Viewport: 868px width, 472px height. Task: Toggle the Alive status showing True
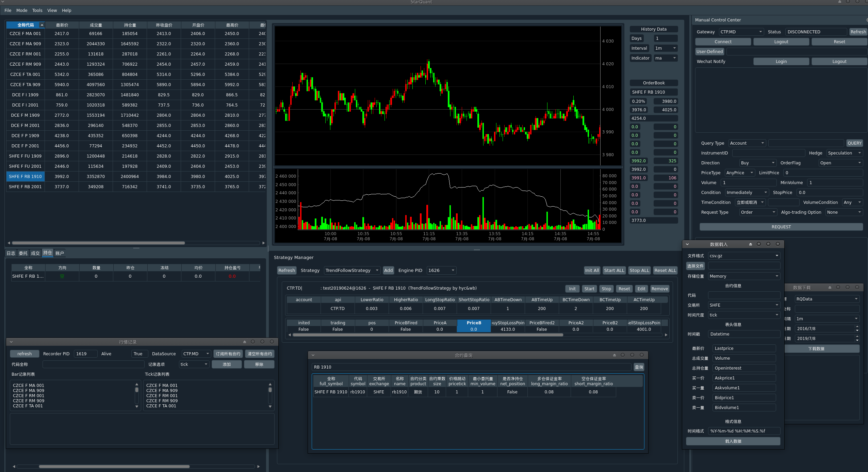coord(139,354)
